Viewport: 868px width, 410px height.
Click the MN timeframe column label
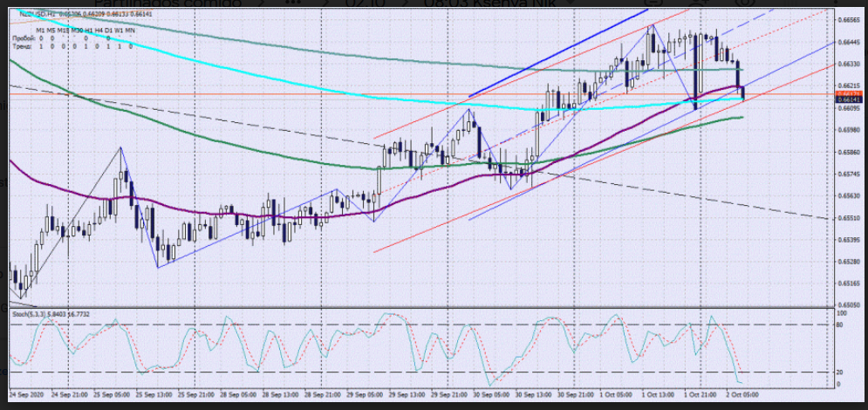[x=130, y=30]
